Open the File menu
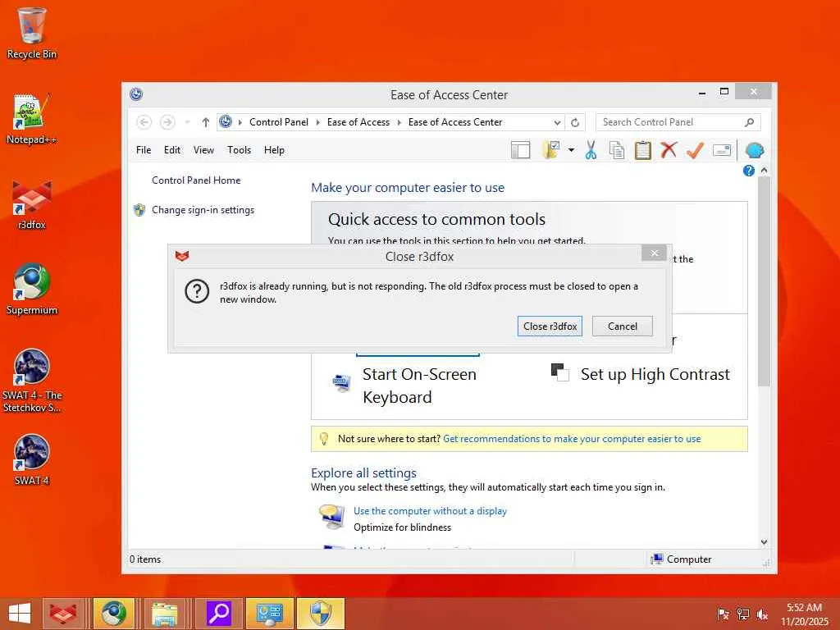This screenshot has width=840, height=630. (144, 150)
